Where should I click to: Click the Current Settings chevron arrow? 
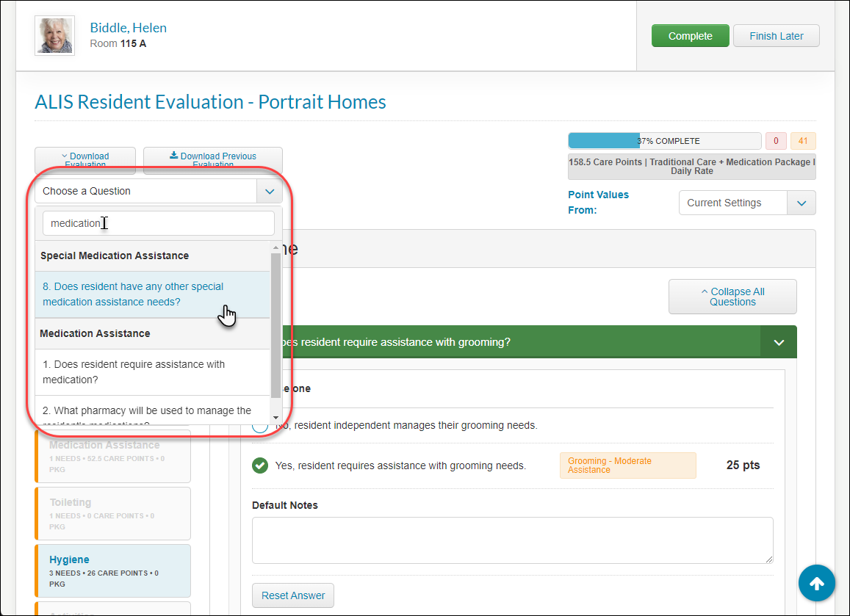pyautogui.click(x=802, y=203)
